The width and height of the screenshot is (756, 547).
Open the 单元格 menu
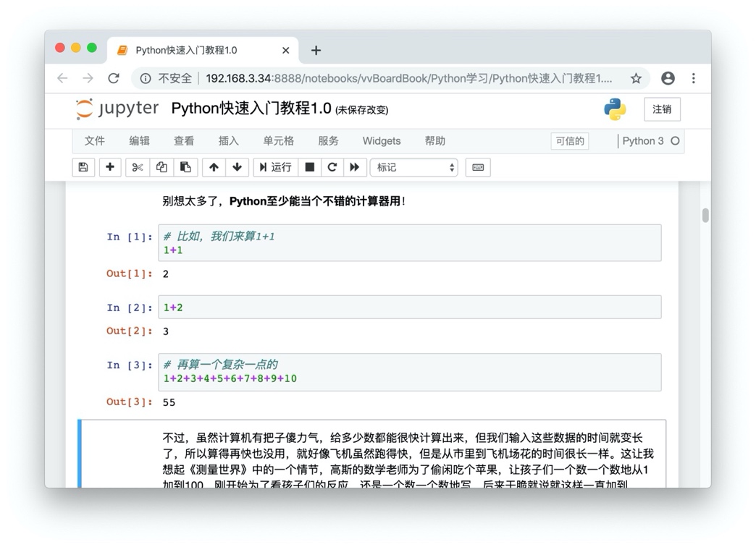[278, 140]
